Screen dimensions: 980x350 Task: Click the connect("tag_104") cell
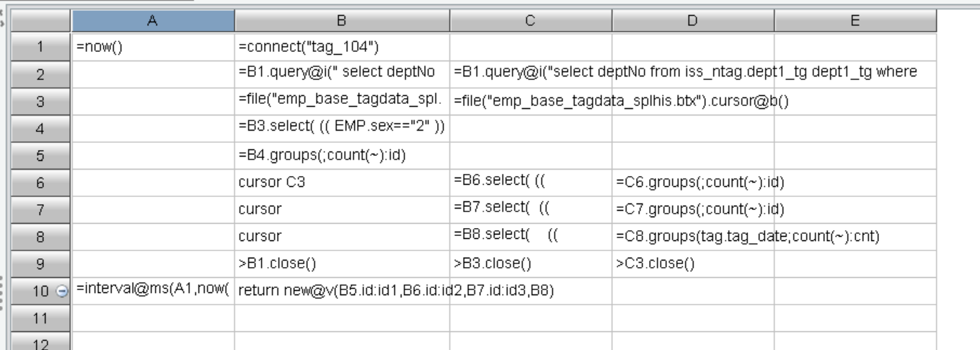pyautogui.click(x=342, y=47)
